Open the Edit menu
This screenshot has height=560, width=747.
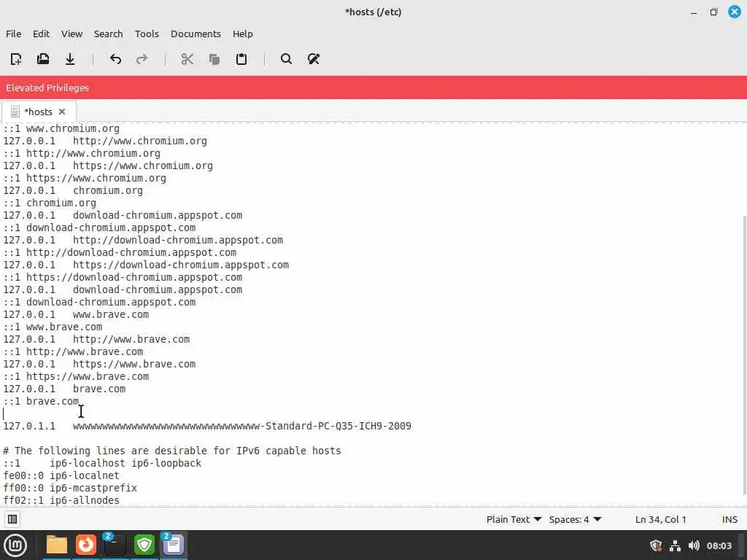[41, 34]
